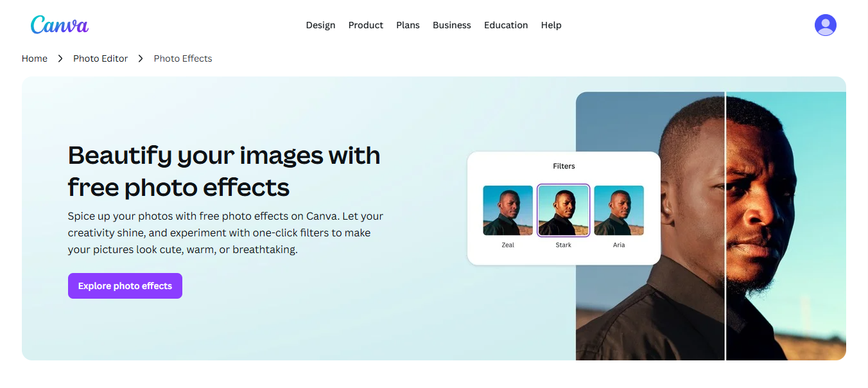Screen dimensions: 868x388
Task: Open the Product dropdown menu
Action: click(x=365, y=25)
